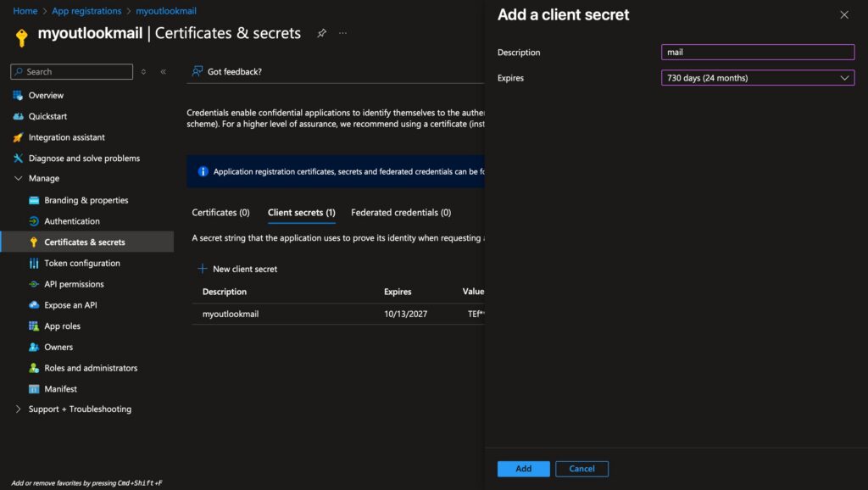868x490 pixels.
Task: Switch to the Certificates (0) tab
Action: tap(220, 213)
